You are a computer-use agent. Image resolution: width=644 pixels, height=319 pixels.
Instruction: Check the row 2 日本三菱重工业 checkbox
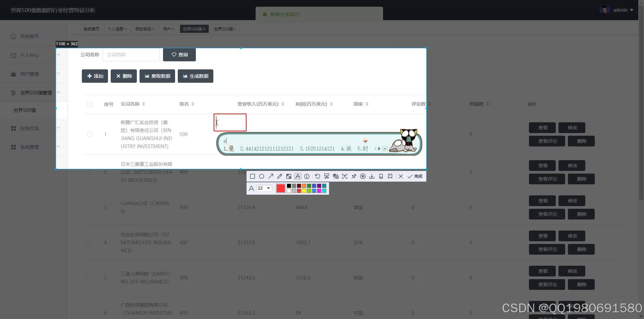[x=90, y=172]
